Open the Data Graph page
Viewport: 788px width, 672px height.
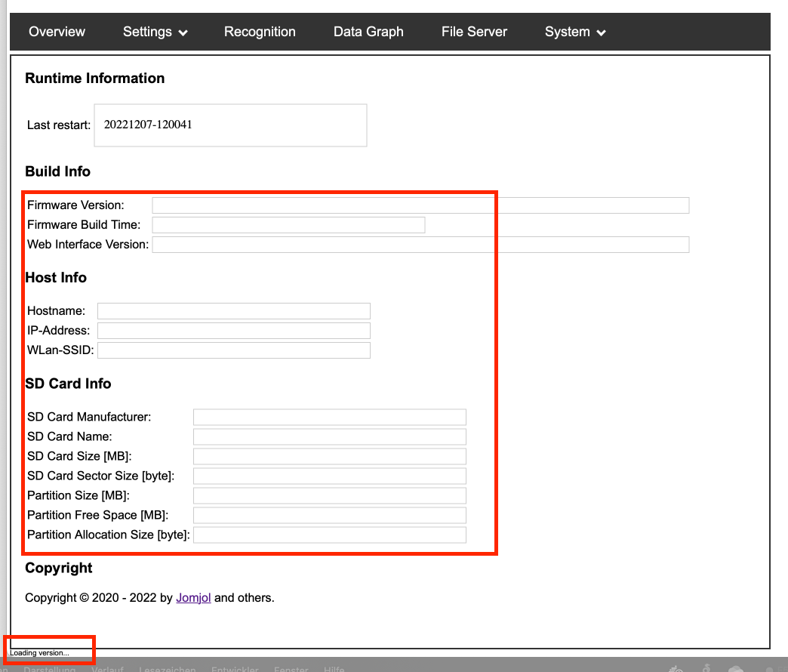pyautogui.click(x=368, y=32)
